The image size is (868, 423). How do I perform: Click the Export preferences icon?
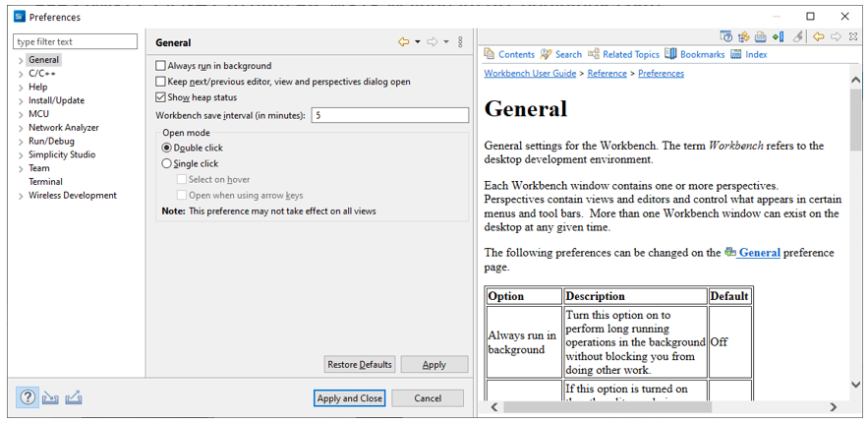click(x=73, y=397)
